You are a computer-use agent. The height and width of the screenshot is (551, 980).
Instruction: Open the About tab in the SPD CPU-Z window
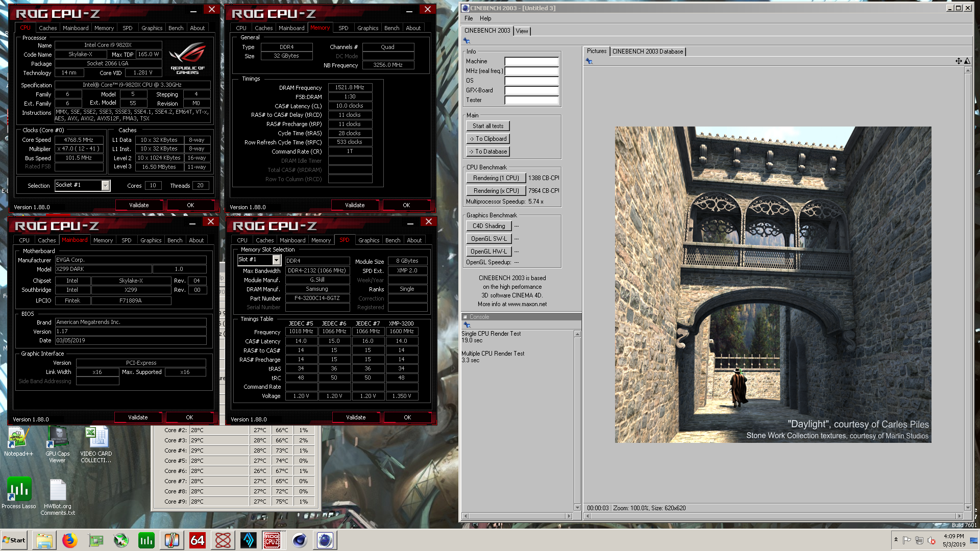click(414, 240)
